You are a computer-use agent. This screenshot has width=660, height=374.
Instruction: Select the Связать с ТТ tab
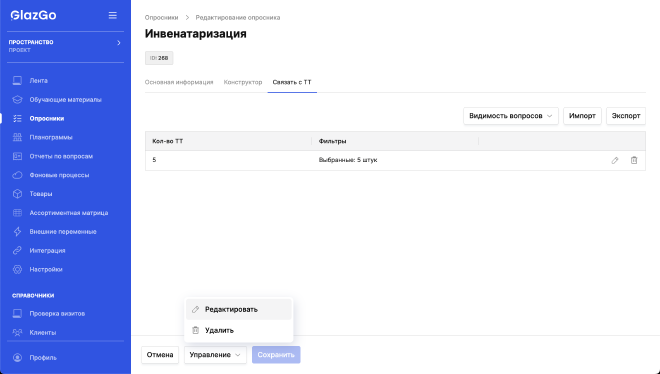tap(292, 82)
